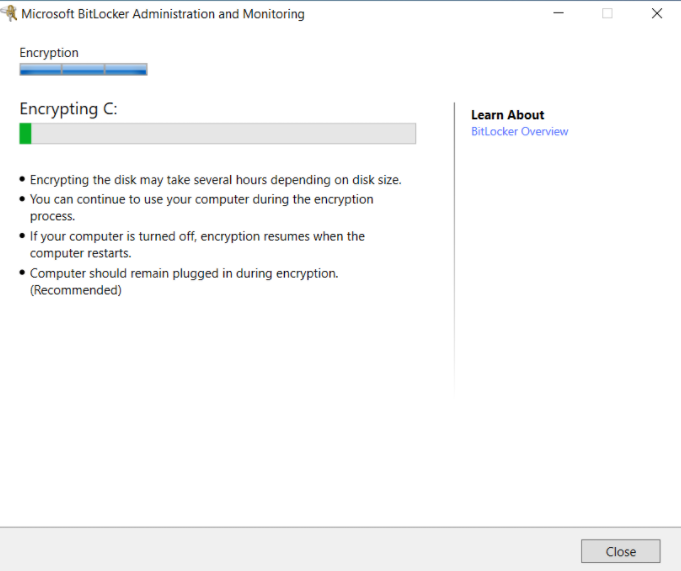Click the note about encryption taking several hours
The height and width of the screenshot is (571, 681).
[x=215, y=180]
